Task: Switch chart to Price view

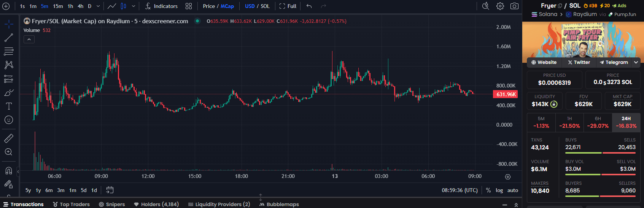Action: pyautogui.click(x=209, y=6)
